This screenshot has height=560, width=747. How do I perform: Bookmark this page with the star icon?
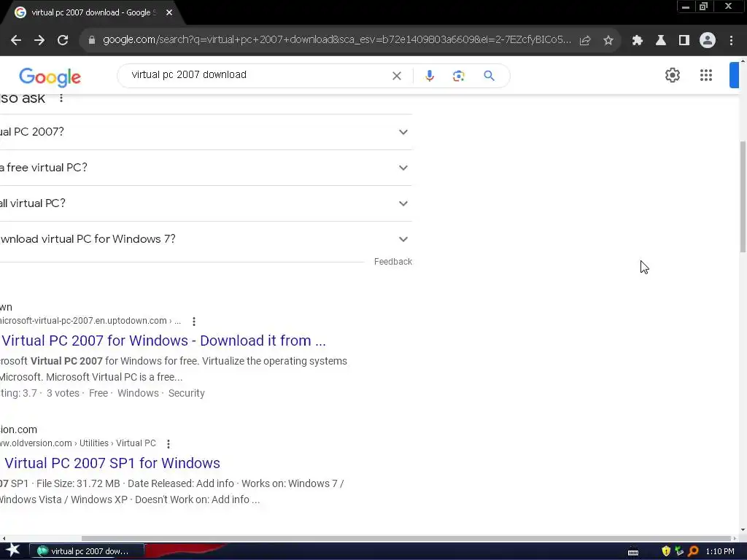[x=608, y=41]
